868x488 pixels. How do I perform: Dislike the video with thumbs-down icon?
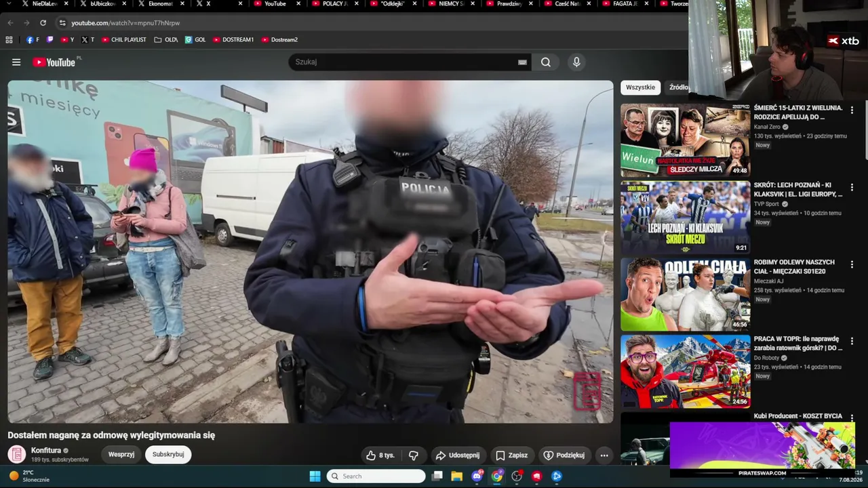coord(414,455)
